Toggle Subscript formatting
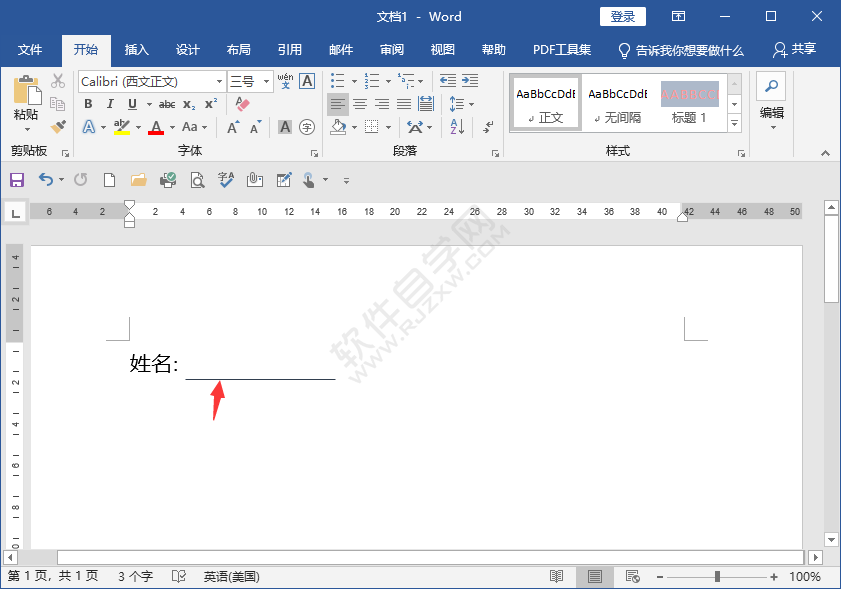The width and height of the screenshot is (841, 589). [189, 105]
